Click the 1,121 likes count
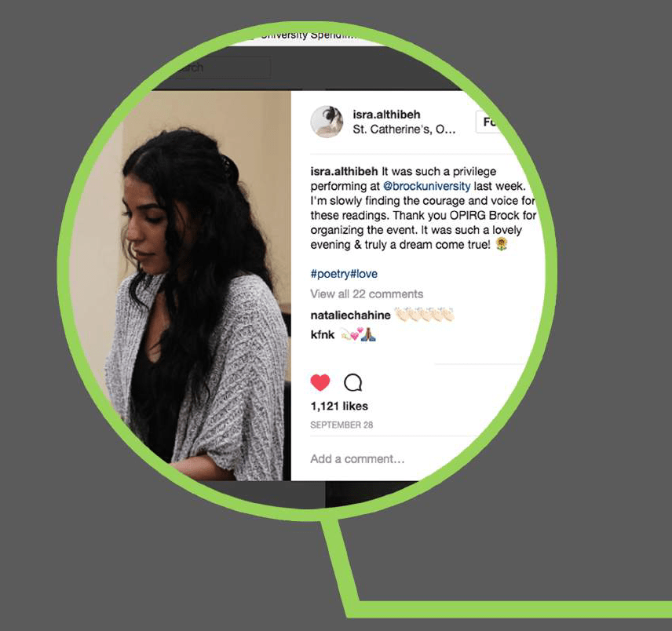 pos(339,406)
